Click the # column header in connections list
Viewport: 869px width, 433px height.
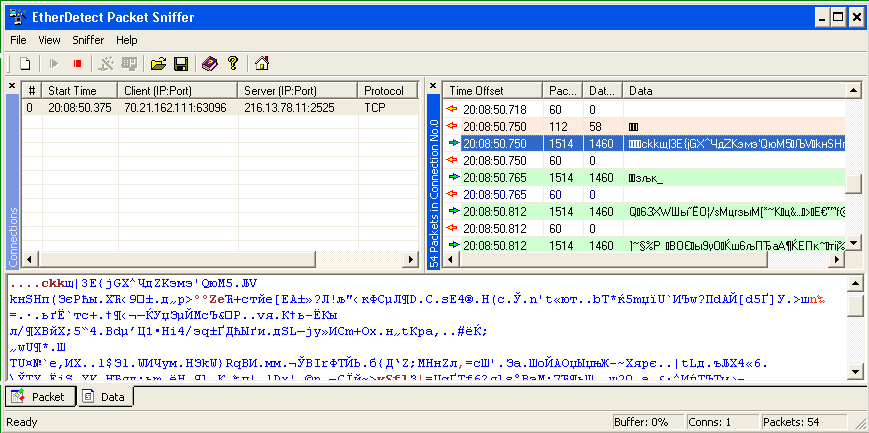coord(32,90)
